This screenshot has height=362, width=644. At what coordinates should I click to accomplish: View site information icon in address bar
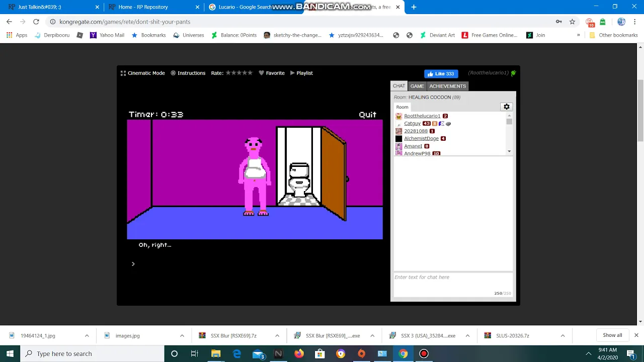point(52,22)
